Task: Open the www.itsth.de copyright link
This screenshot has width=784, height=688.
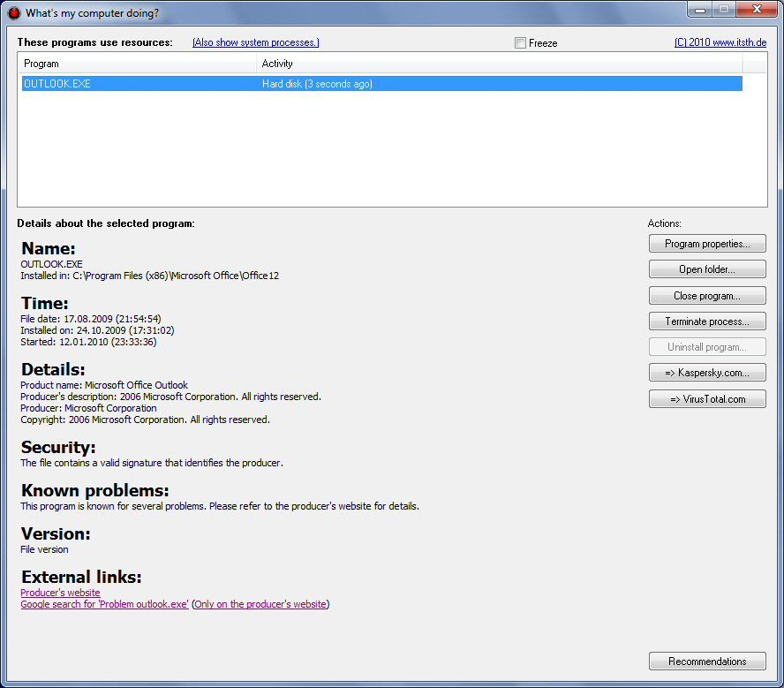Action: click(x=720, y=42)
